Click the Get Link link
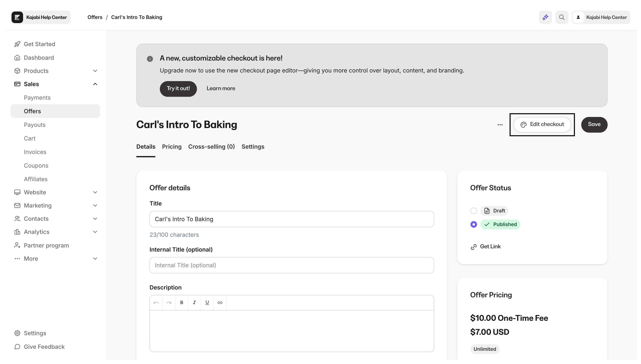 tap(490, 246)
